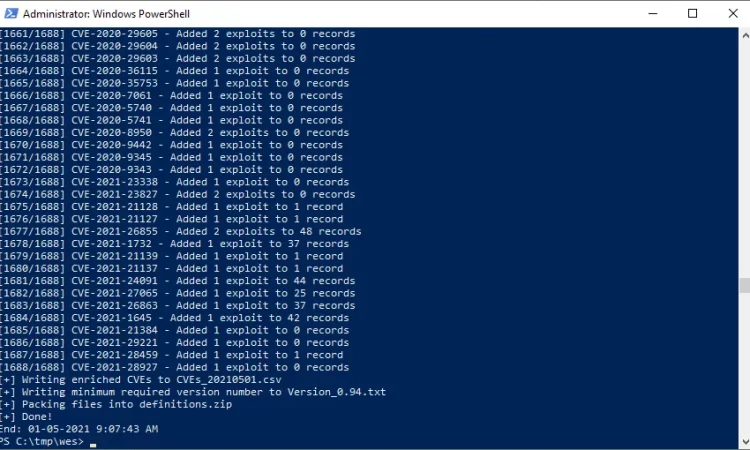Screen dimensions: 750x450
Task: Click the CVE-2021-24091 44 records line
Action: tap(177, 281)
